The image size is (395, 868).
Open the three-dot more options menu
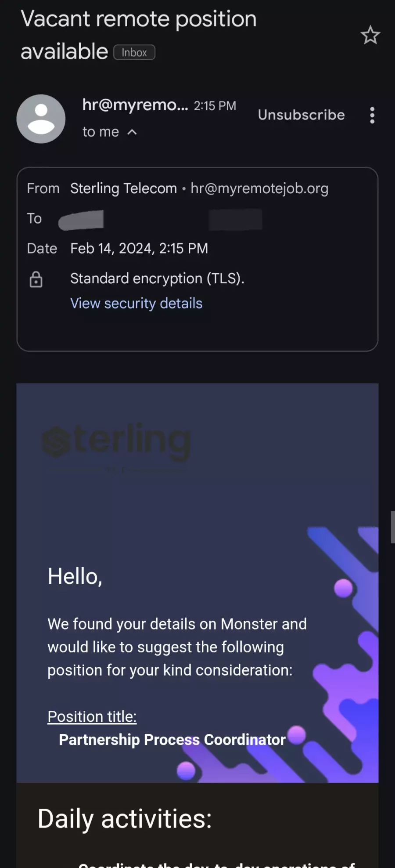pyautogui.click(x=372, y=115)
